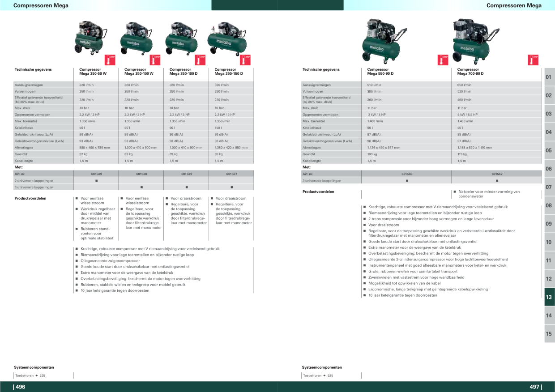Click thermal stop icon beside Mega 350-100 D

tap(200, 60)
